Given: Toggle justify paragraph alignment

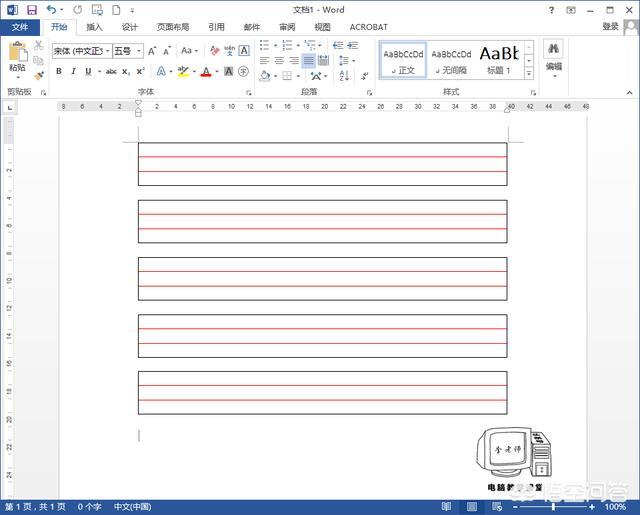Looking at the screenshot, I should 308,61.
